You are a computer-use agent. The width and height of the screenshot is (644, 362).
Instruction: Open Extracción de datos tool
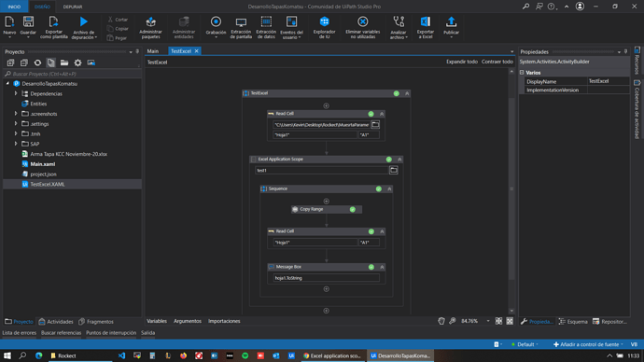click(x=266, y=27)
